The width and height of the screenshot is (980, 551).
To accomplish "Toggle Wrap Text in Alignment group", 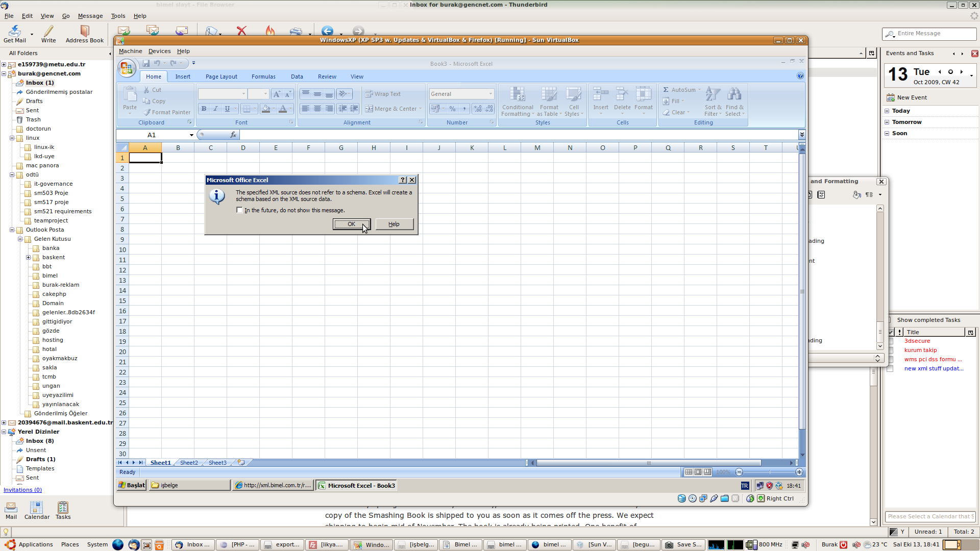I will [383, 94].
